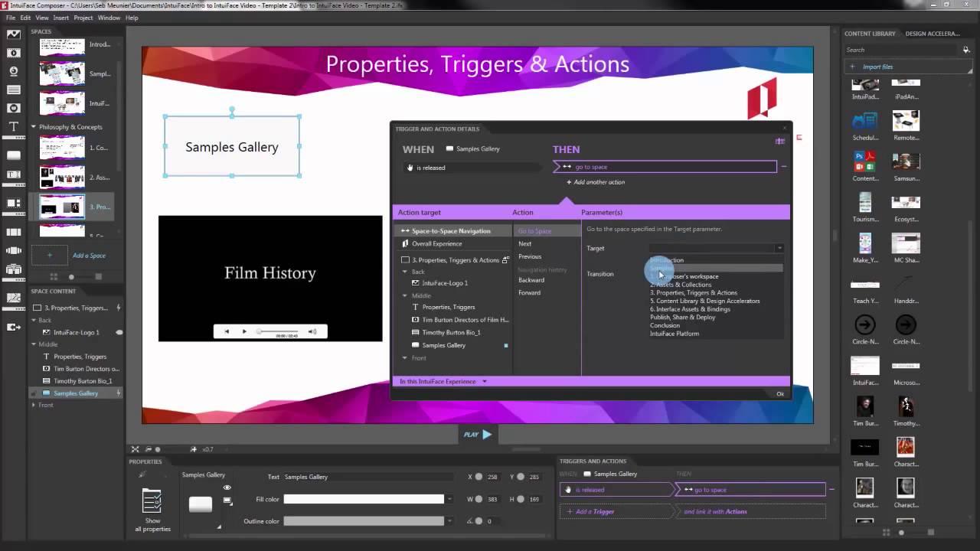Toggle the rotation binding circle
The height and width of the screenshot is (551, 980).
coord(479,521)
